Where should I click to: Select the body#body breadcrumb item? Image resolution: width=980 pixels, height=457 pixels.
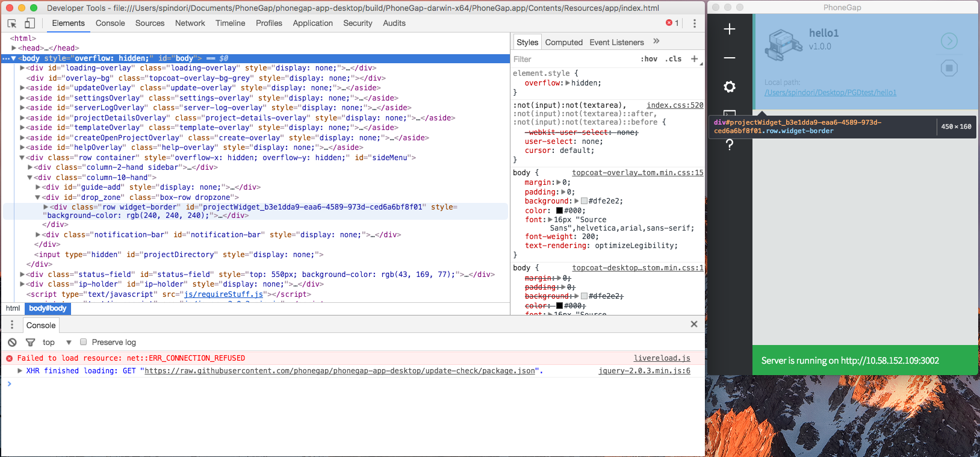click(x=48, y=308)
